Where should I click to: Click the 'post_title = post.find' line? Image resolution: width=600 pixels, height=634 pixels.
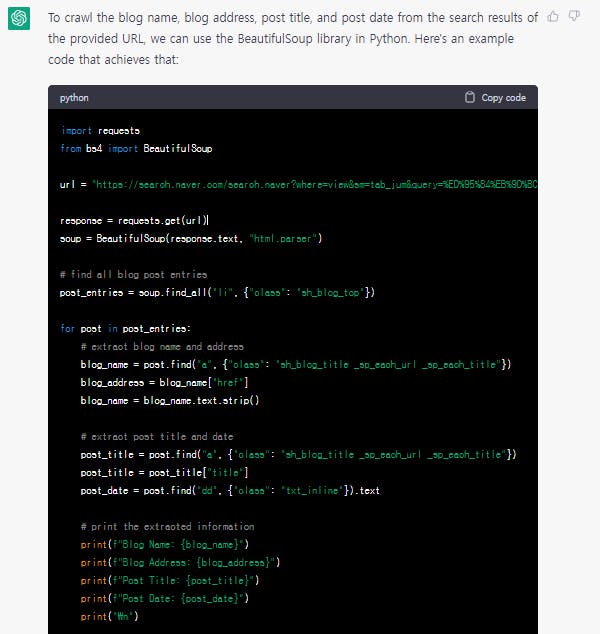click(298, 454)
